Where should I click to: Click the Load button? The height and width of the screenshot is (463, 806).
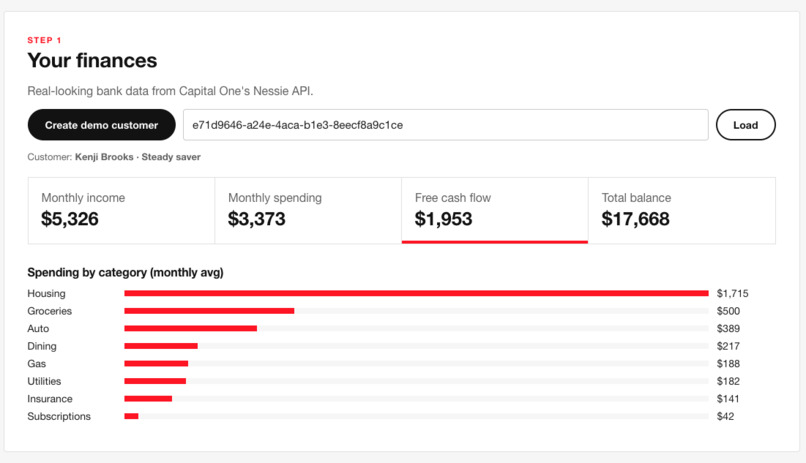point(745,125)
